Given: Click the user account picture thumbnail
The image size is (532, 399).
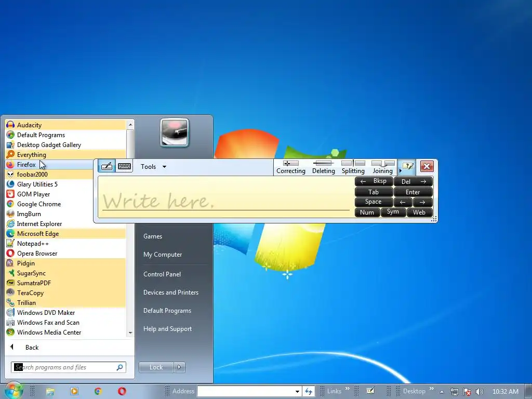Looking at the screenshot, I should click(175, 132).
